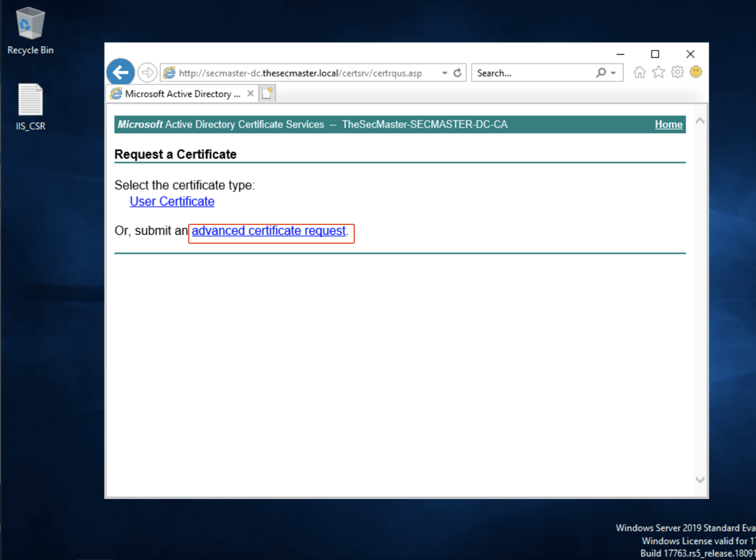
Task: Click the TheSecMaster-SECMASTER-DC-CA banner text
Action: coord(424,124)
